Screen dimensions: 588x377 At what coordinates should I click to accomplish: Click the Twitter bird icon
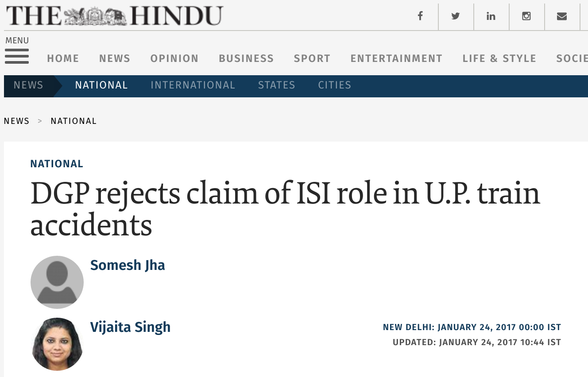[x=456, y=16]
